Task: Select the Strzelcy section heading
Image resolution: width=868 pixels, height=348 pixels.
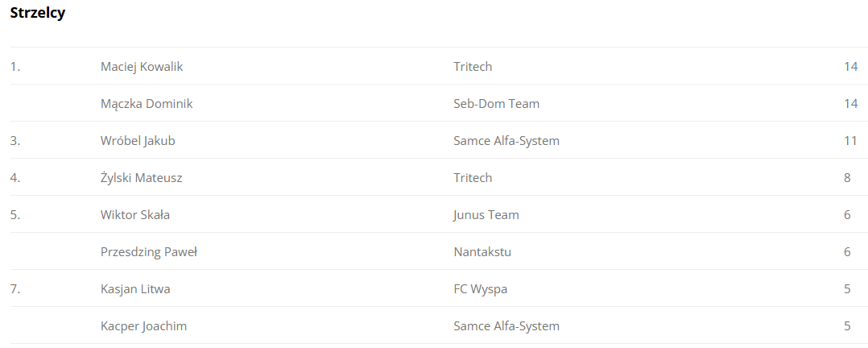Action: [x=38, y=14]
